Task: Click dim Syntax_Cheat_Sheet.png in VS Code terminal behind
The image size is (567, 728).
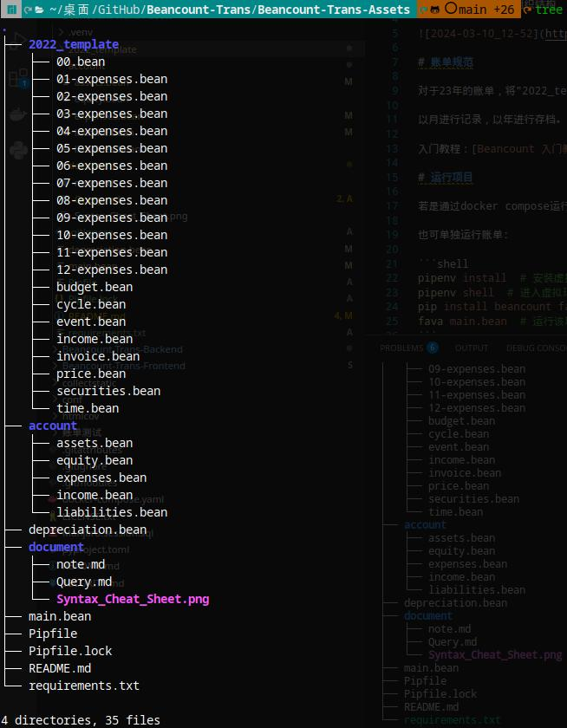Action: click(495, 654)
